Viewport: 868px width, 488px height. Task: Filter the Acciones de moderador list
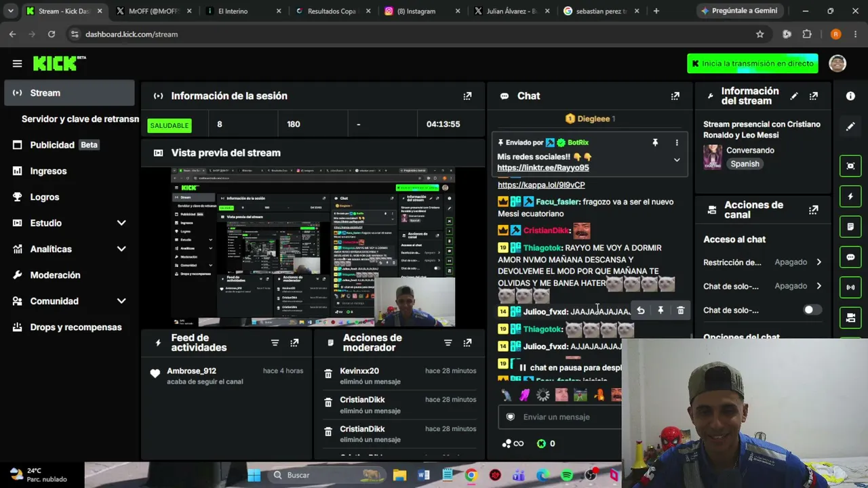pyautogui.click(x=448, y=343)
